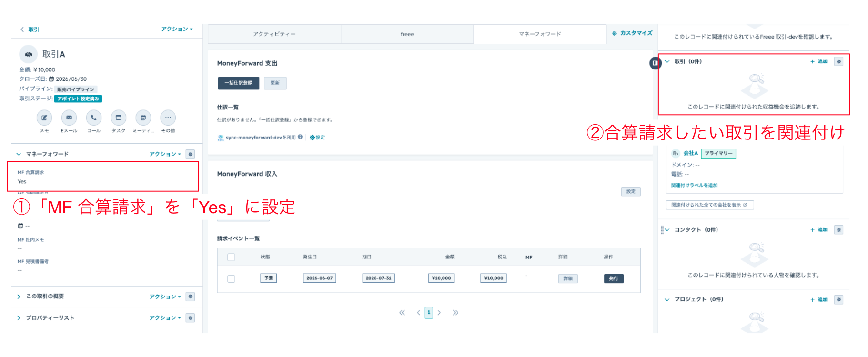Viewport: 868px width, 357px height.
Task: Collapse the プロジェクト (0件) card
Action: click(x=667, y=300)
